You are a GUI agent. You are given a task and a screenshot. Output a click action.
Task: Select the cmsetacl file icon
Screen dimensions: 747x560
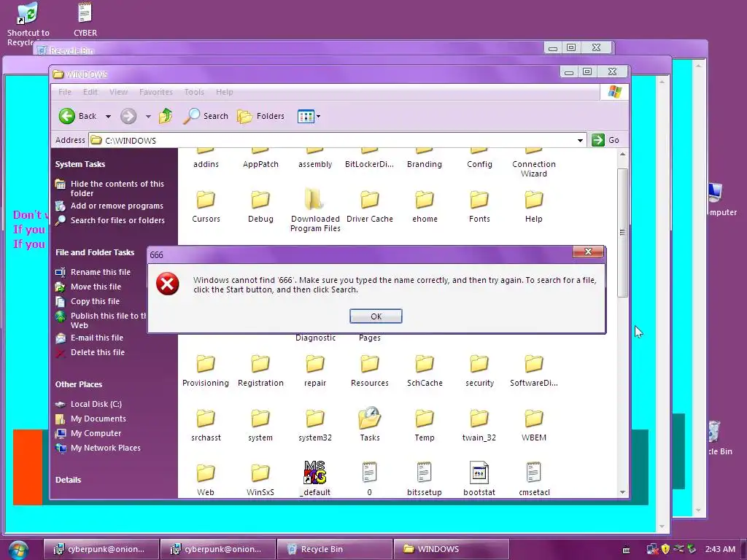533,472
